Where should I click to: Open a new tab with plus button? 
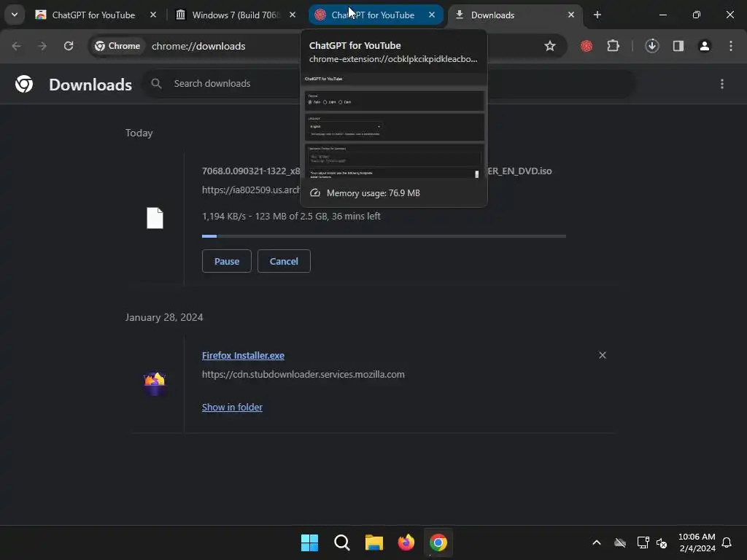[597, 15]
